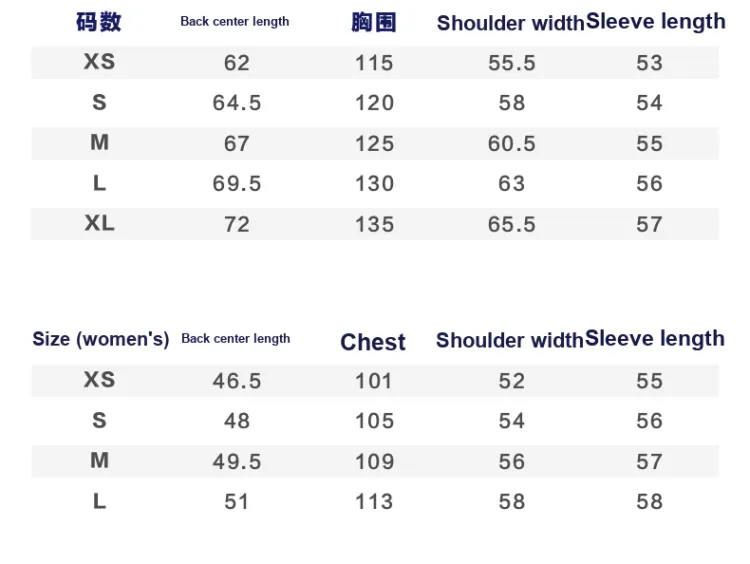This screenshot has width=750, height=564.
Task: Select the 135 chest value
Action: tap(374, 224)
